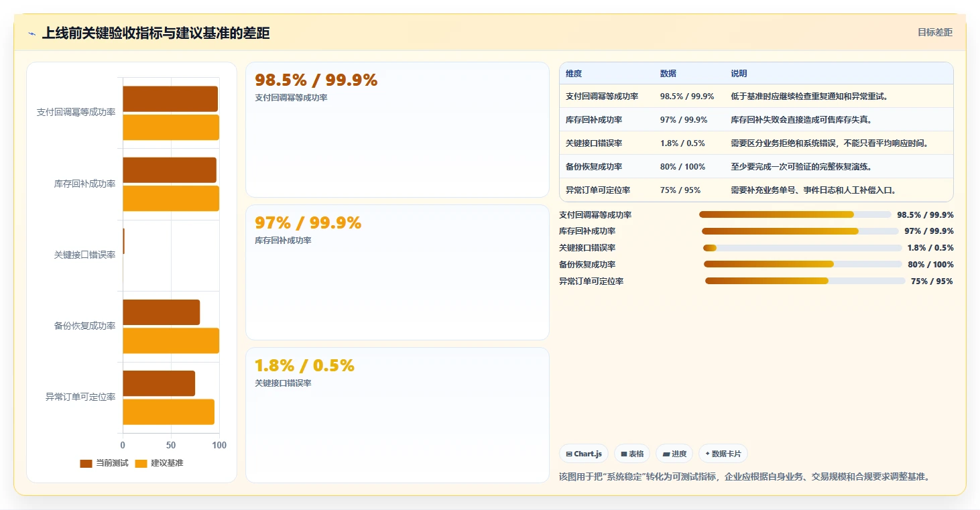
Task: Click the 建议基准 bar for 库存回补成功率
Action: 171,198
